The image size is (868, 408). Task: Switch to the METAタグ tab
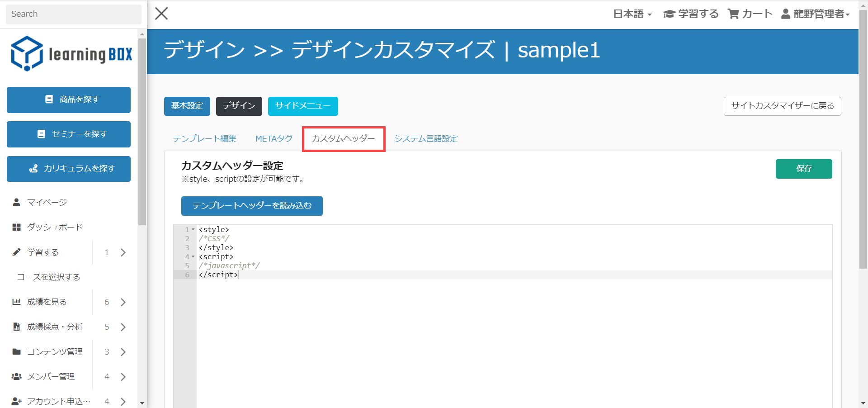pos(274,138)
